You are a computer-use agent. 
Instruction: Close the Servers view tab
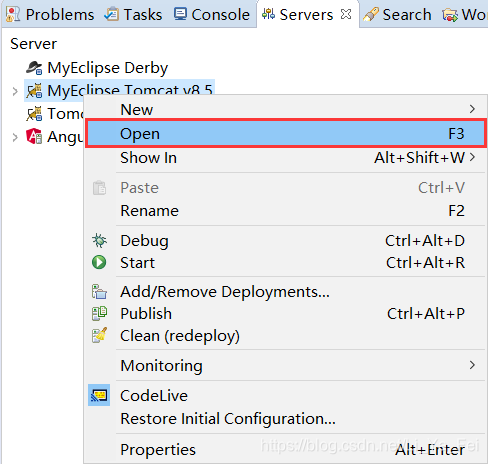(346, 14)
